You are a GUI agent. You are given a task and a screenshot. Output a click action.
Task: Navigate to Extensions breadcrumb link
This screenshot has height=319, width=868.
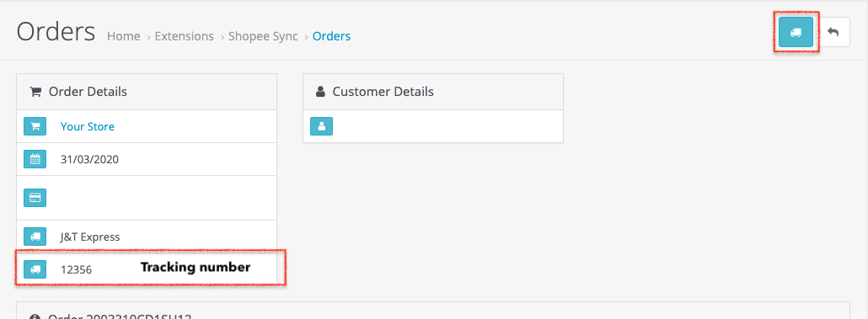tap(185, 36)
